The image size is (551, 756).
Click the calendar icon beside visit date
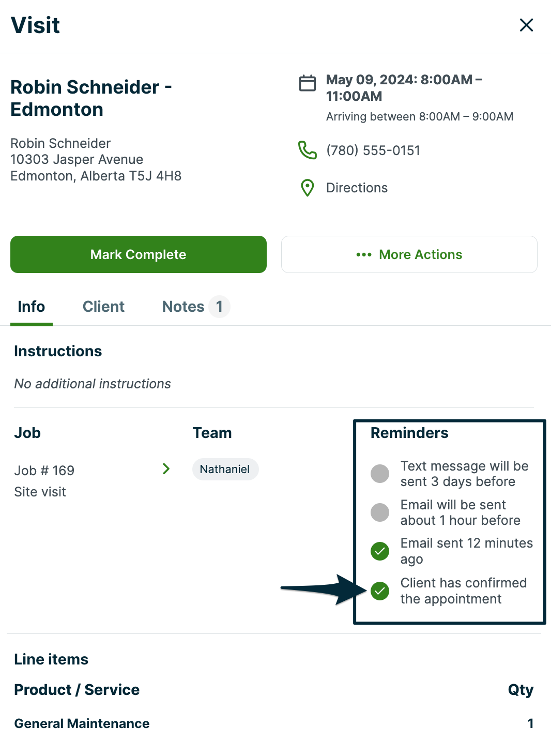pos(308,83)
